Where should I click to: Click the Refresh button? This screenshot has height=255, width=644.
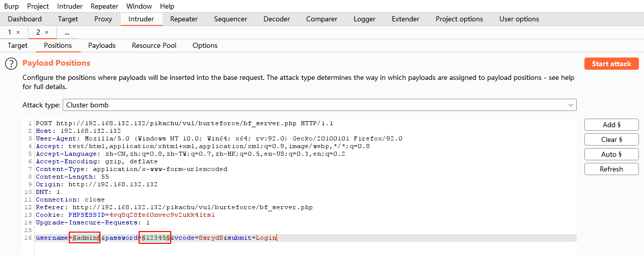click(611, 169)
